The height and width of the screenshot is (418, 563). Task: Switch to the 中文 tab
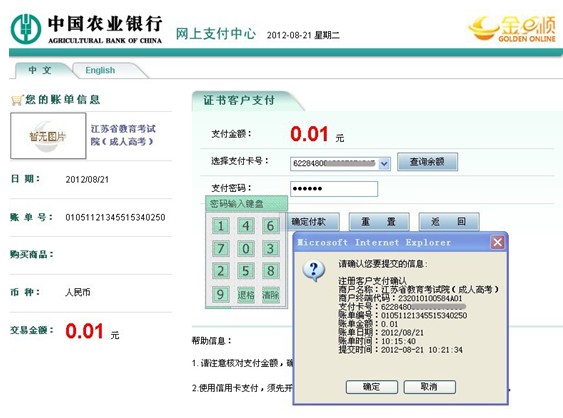(x=40, y=70)
